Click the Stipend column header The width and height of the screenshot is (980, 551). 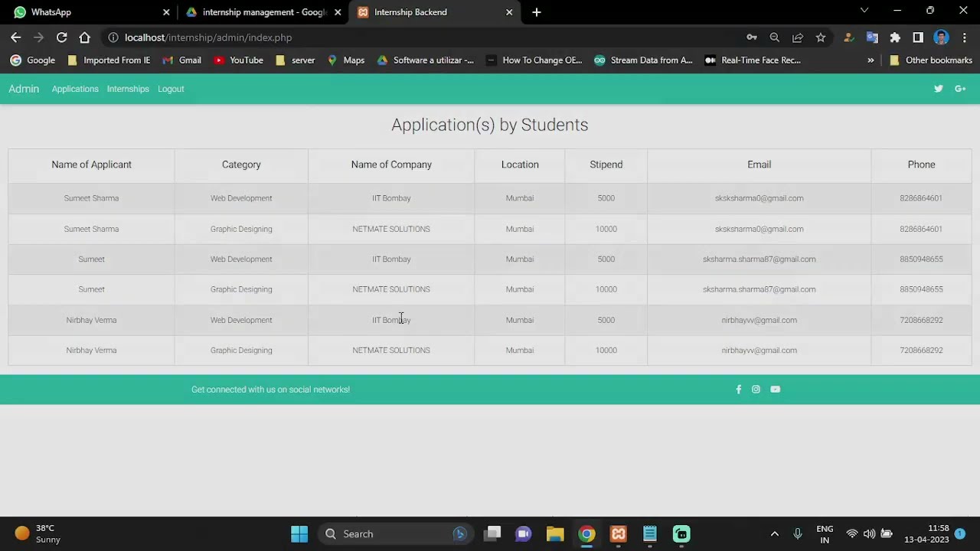606,165
